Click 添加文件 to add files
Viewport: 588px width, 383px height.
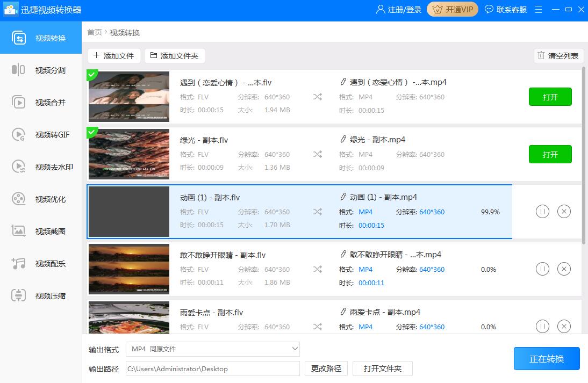point(114,55)
